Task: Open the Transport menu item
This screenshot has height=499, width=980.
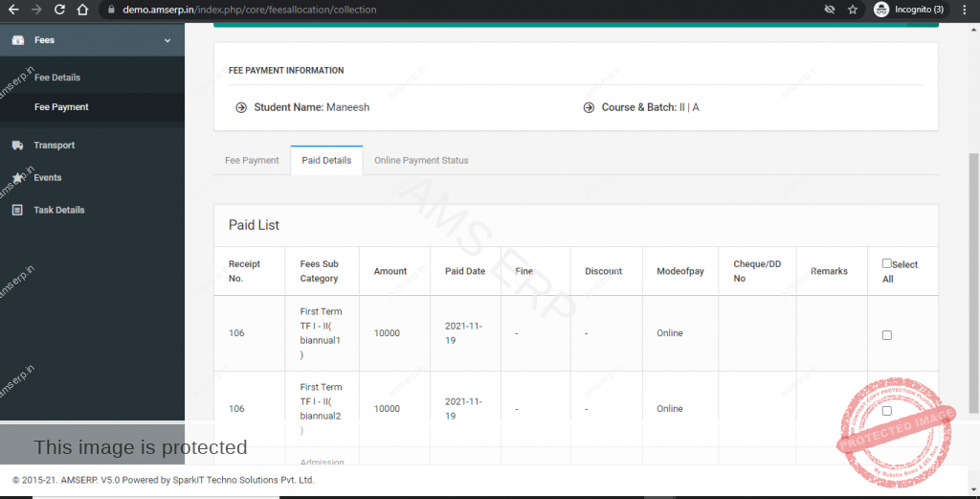Action: tap(54, 145)
